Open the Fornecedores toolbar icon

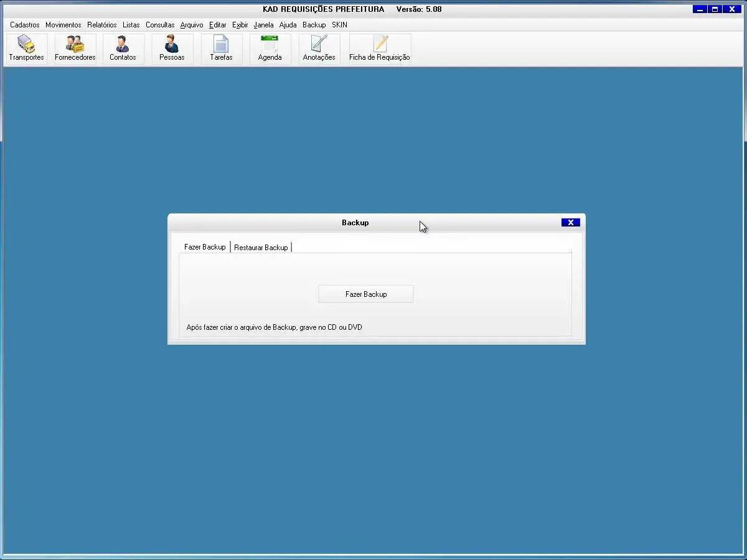75,49
